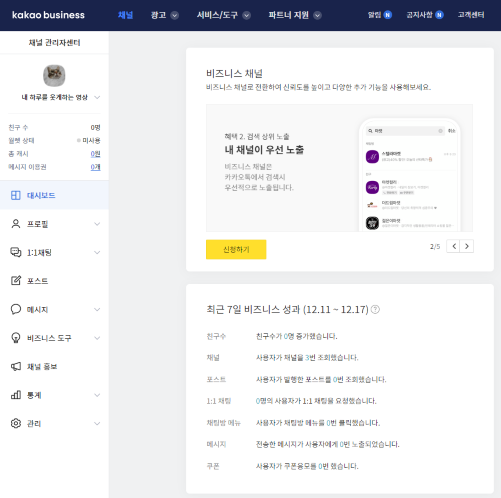Open the 파트너 지원 top menu

pos(289,15)
